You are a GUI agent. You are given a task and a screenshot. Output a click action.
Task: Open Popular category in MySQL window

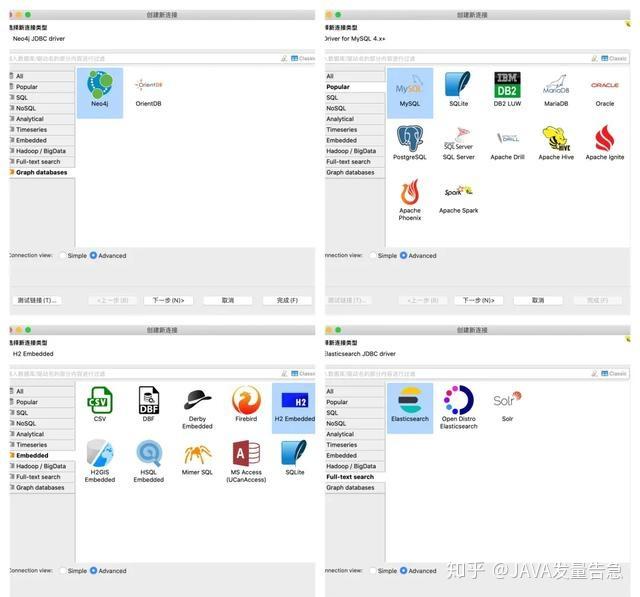[355, 87]
